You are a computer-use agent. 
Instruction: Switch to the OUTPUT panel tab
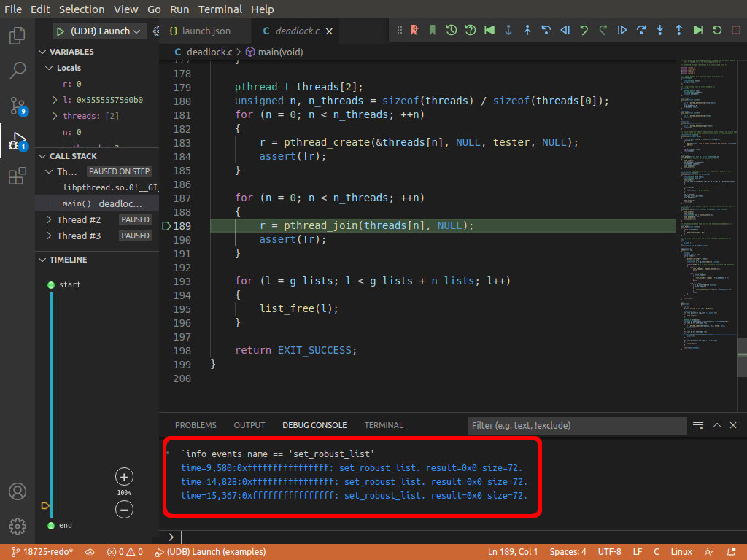pyautogui.click(x=249, y=425)
